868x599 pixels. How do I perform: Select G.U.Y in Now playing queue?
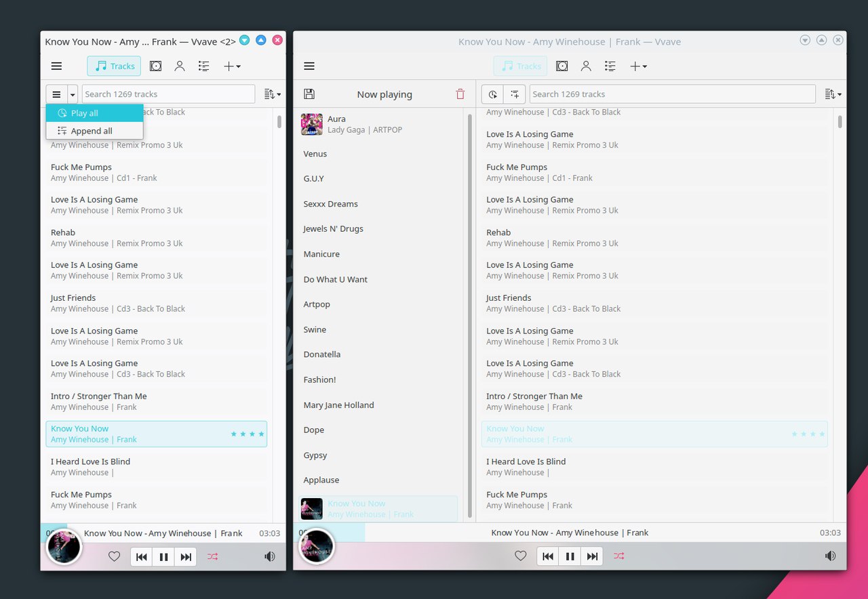tap(380, 179)
